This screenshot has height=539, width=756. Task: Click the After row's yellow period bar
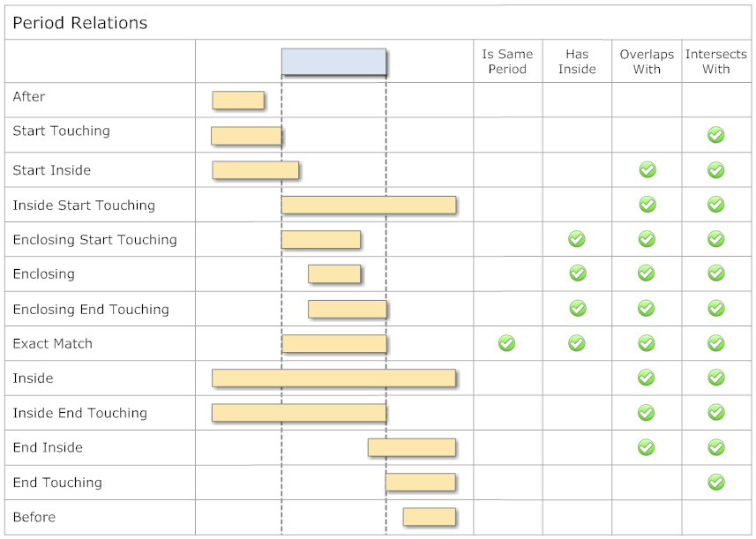tap(238, 101)
